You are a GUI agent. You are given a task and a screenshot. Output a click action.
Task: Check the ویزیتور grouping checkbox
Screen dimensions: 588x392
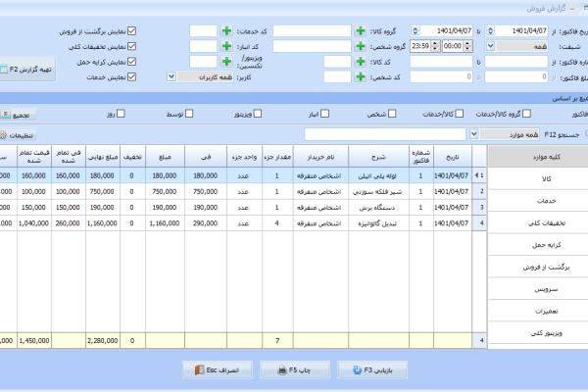pyautogui.click(x=258, y=114)
